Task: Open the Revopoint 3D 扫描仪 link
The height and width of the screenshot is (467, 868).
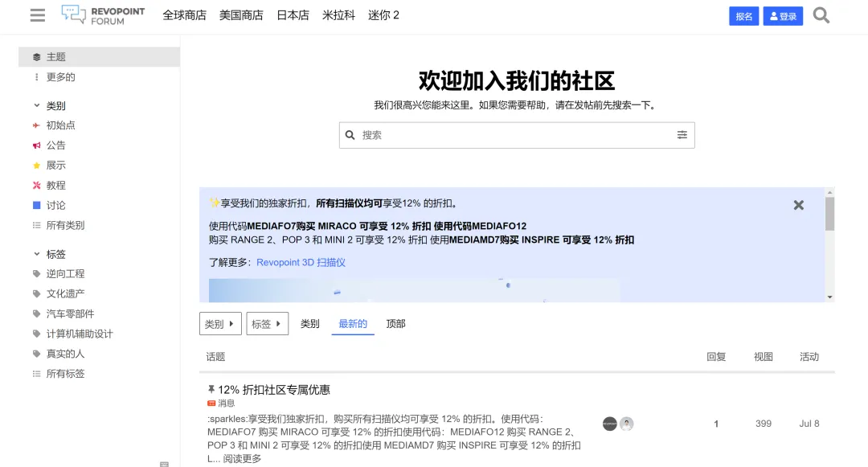Action: coord(301,262)
